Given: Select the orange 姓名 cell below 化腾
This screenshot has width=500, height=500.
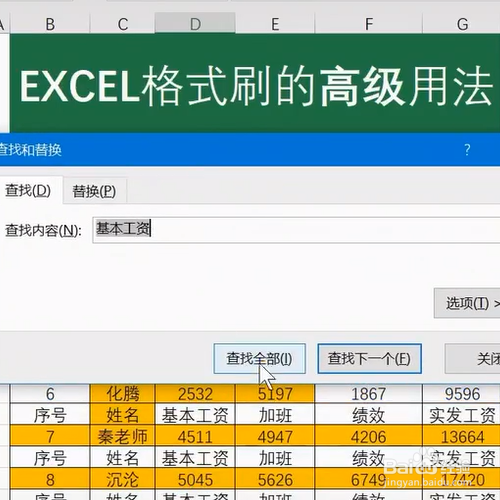Looking at the screenshot, I should 123,415.
